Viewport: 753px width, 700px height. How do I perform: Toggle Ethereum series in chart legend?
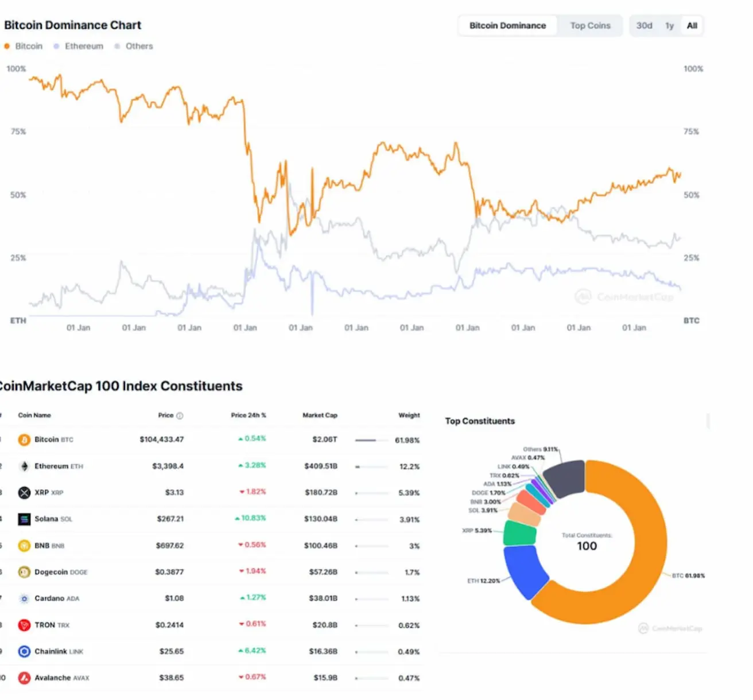[79, 46]
